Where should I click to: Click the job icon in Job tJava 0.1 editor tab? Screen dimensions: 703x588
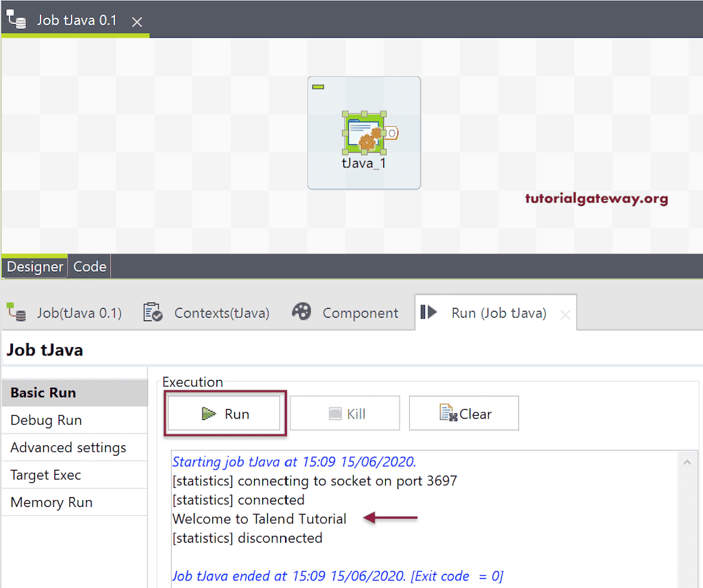click(16, 20)
